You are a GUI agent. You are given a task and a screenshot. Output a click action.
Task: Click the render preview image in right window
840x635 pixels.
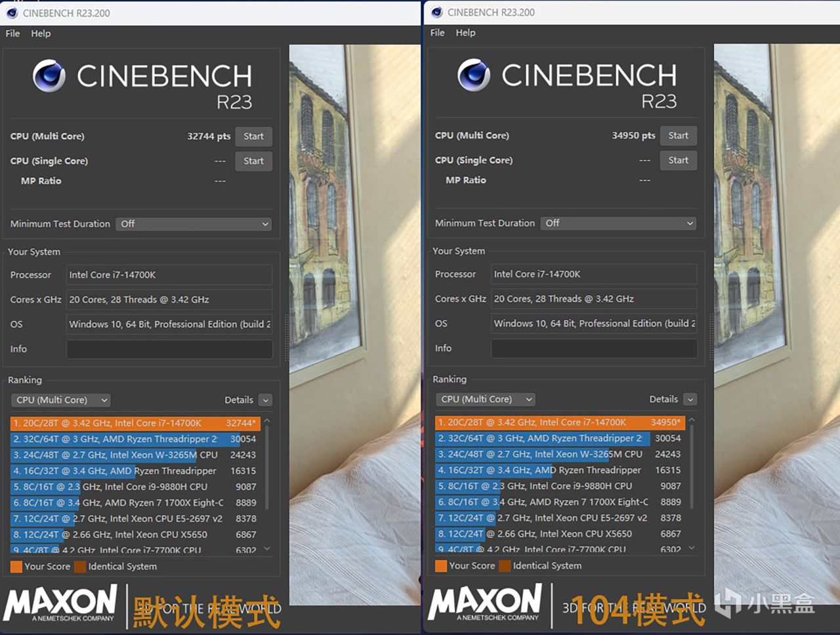pos(777,325)
